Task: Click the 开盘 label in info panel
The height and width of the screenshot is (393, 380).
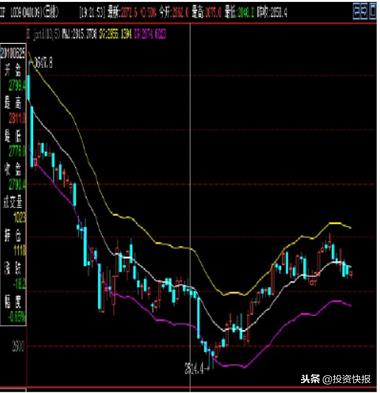Action: (x=13, y=70)
